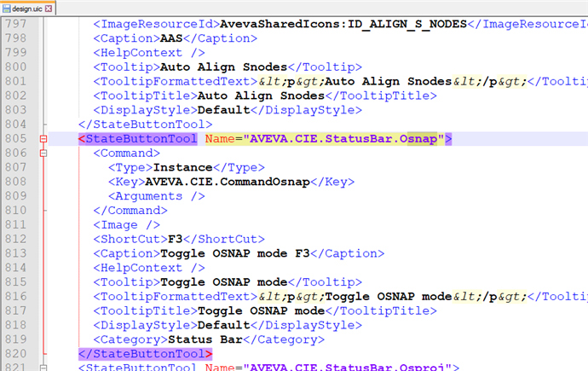
Task: Collapse the StateButtonTool fold at line 805
Action: tap(43, 139)
